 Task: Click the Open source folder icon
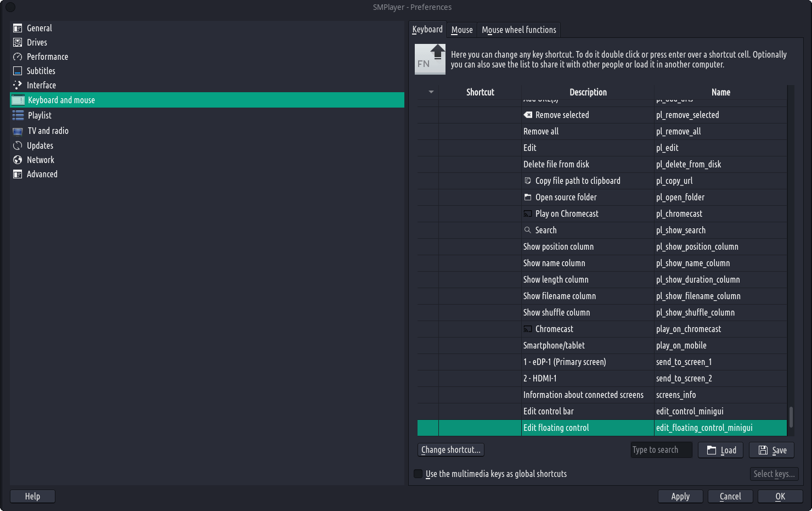(528, 197)
